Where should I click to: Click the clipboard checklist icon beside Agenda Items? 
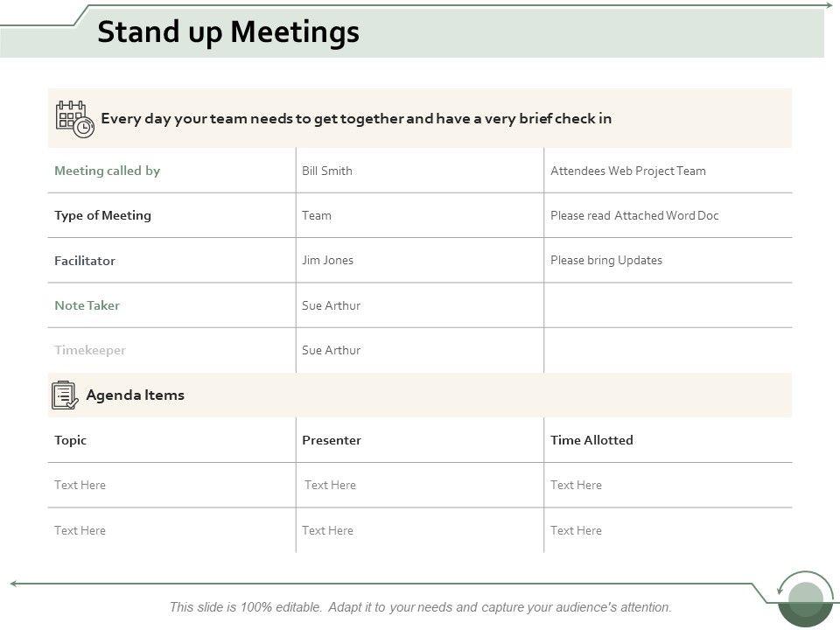click(65, 395)
